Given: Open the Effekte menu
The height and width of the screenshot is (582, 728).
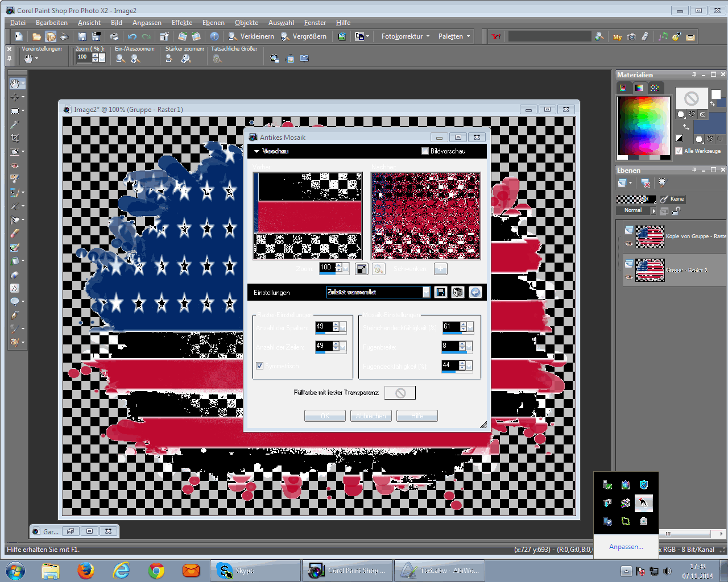Looking at the screenshot, I should (x=182, y=23).
